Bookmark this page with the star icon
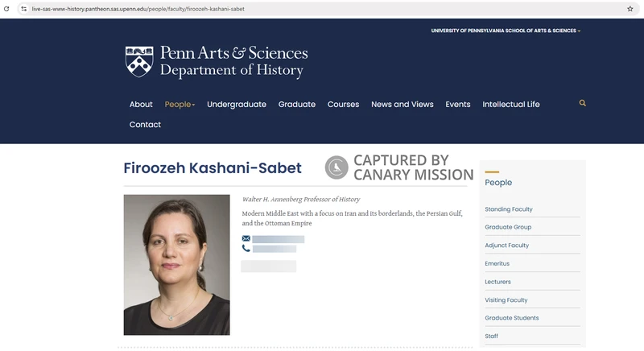Viewport: 644px width, 351px height. 630,9
